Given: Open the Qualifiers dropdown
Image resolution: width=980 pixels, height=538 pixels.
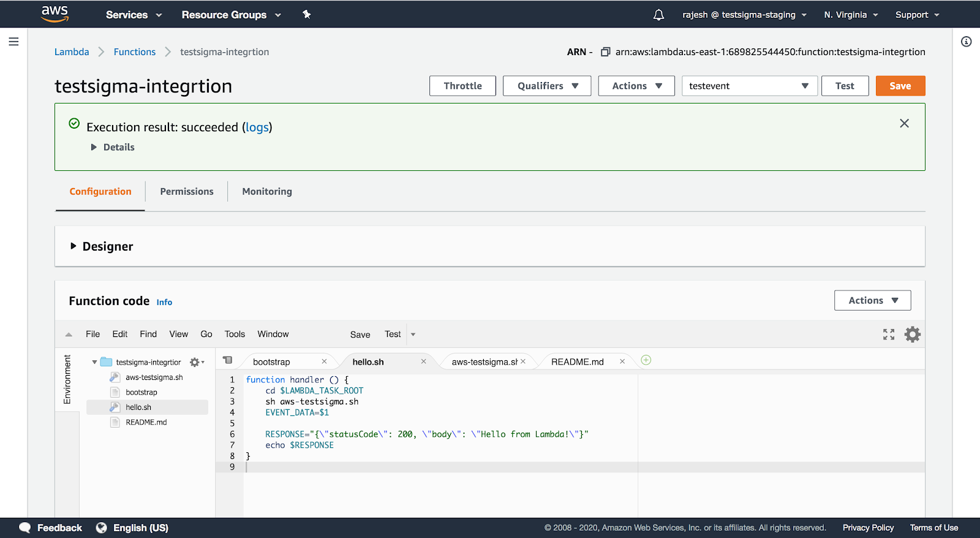Looking at the screenshot, I should [547, 86].
